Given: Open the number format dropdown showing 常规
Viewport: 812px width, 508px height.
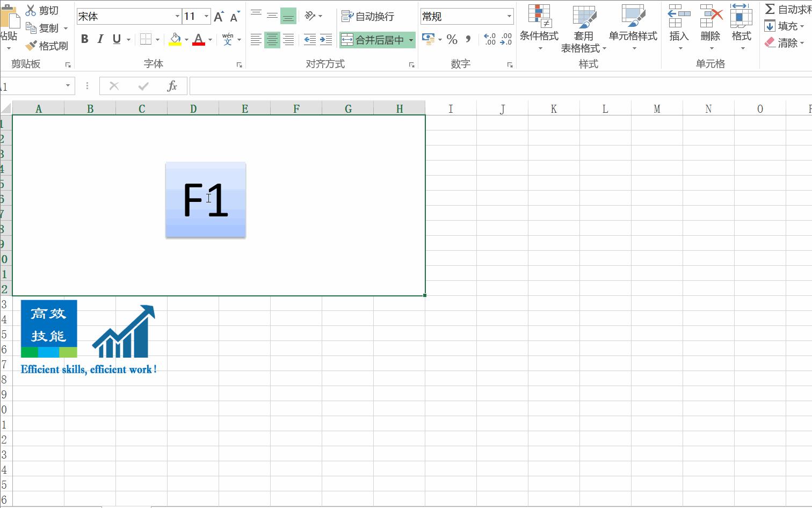Looking at the screenshot, I should (x=509, y=17).
